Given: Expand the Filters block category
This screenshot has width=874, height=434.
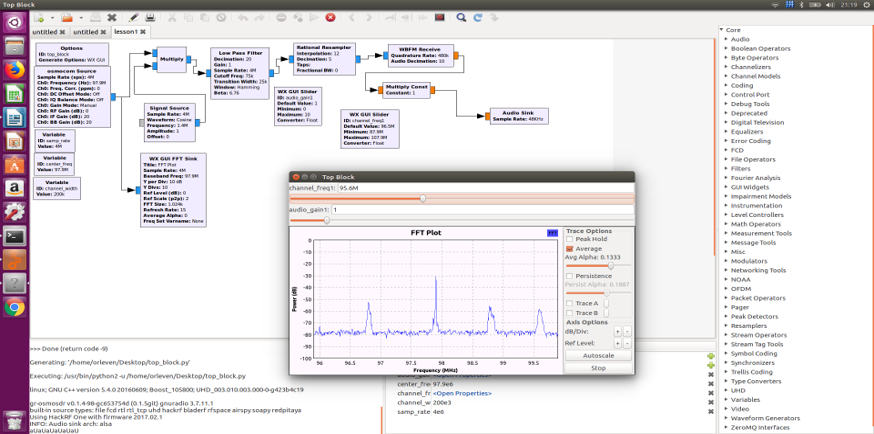Looking at the screenshot, I should [x=726, y=169].
